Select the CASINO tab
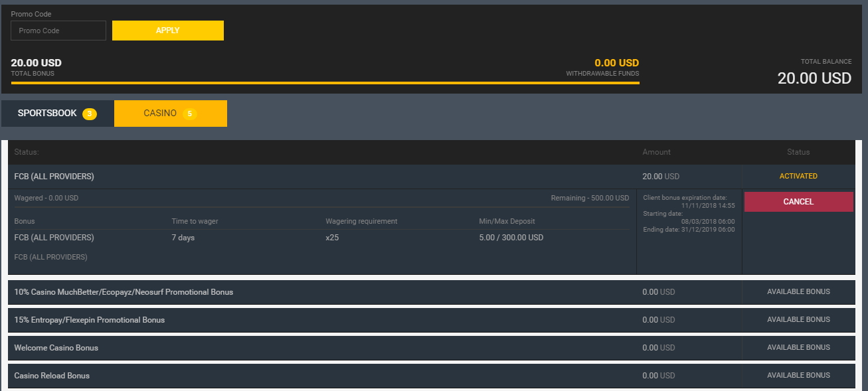Screen dimensions: 868x391 pos(160,114)
